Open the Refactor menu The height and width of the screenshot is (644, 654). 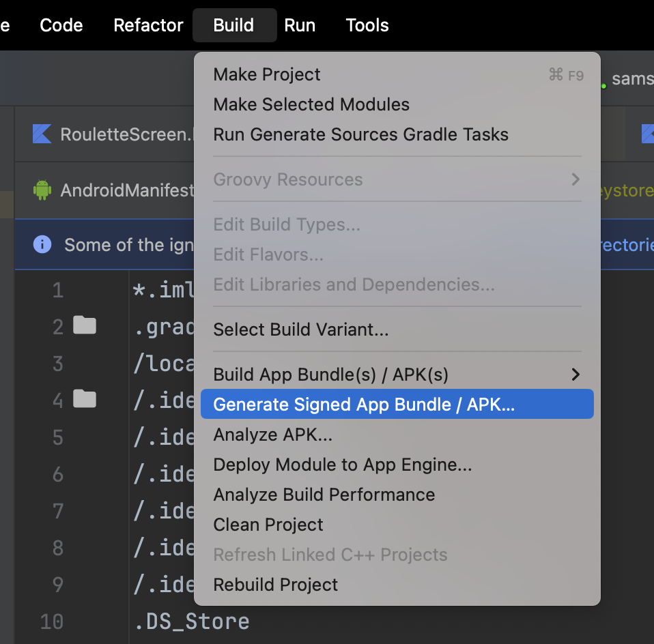tap(148, 25)
